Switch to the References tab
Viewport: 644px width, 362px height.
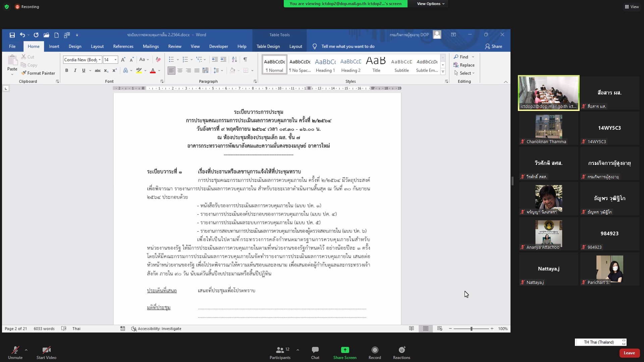pyautogui.click(x=123, y=47)
